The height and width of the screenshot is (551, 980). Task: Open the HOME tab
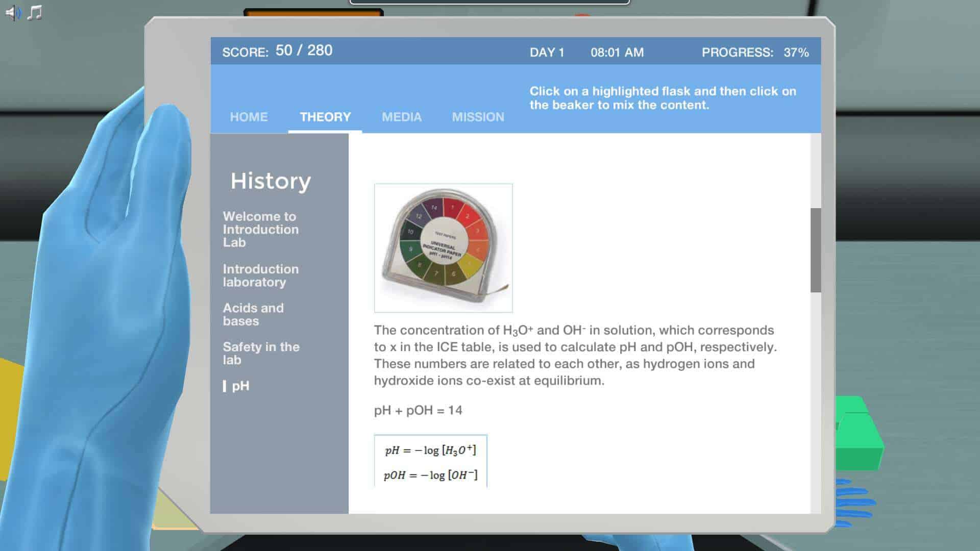pyautogui.click(x=249, y=117)
